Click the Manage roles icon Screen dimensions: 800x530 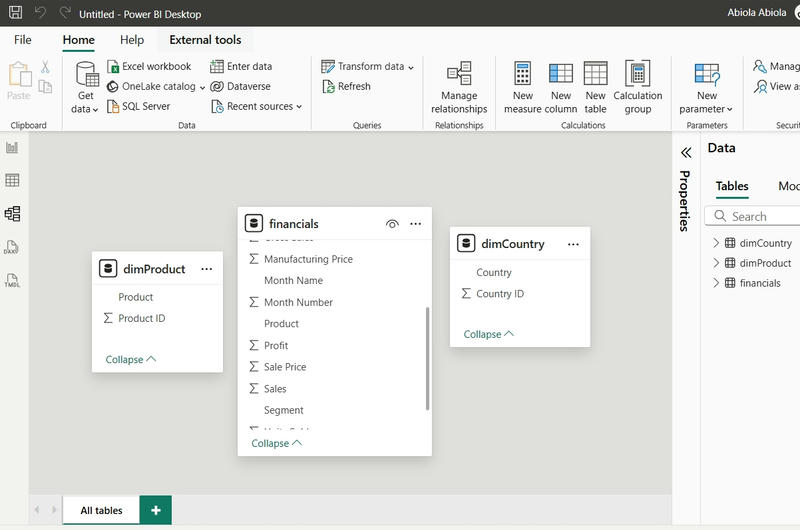pyautogui.click(x=760, y=66)
